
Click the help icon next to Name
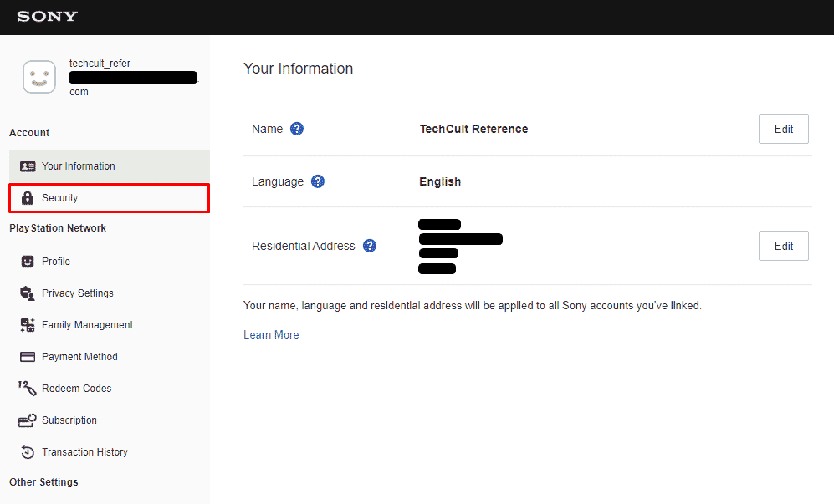297,129
